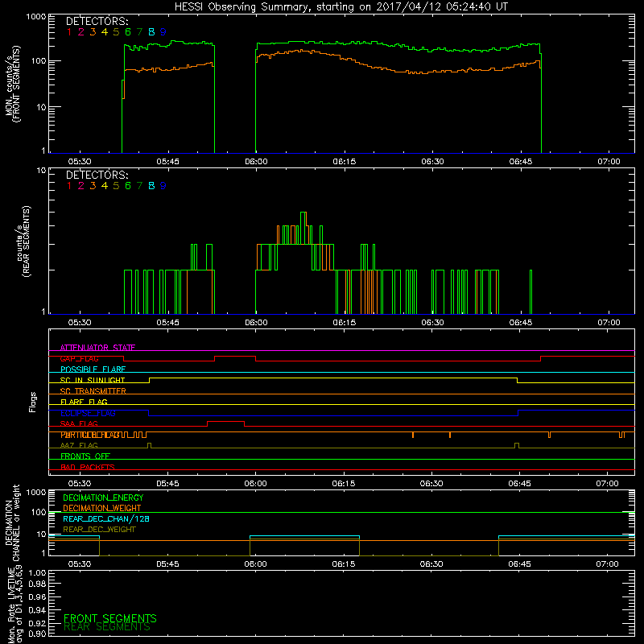Image resolution: width=644 pixels, height=644 pixels.
Task: Click the 05:45 time label under the front segments panel
Action: point(167,162)
